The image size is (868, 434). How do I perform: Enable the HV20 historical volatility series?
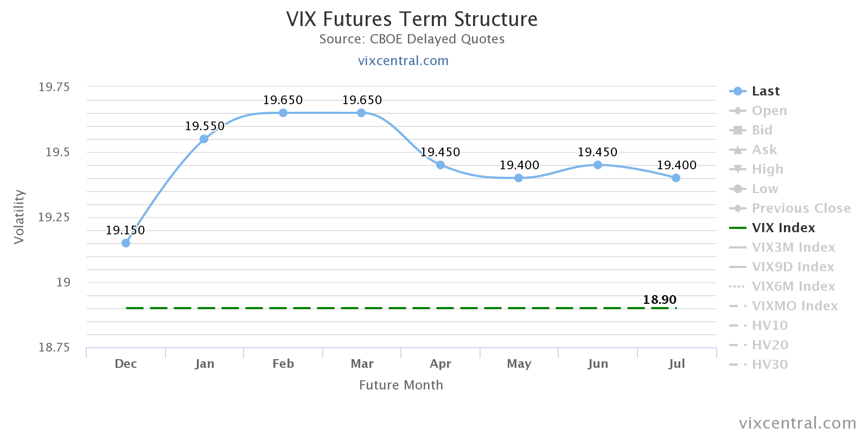click(x=769, y=345)
